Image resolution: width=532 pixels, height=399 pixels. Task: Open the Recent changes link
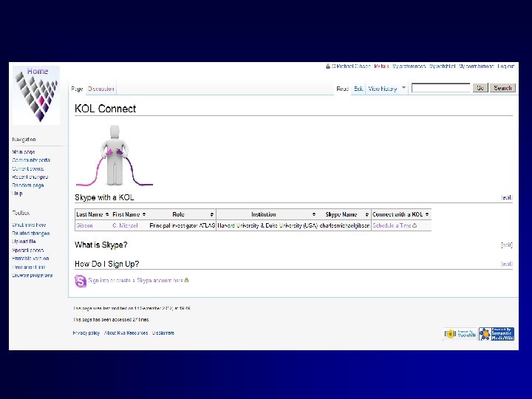[x=30, y=177]
